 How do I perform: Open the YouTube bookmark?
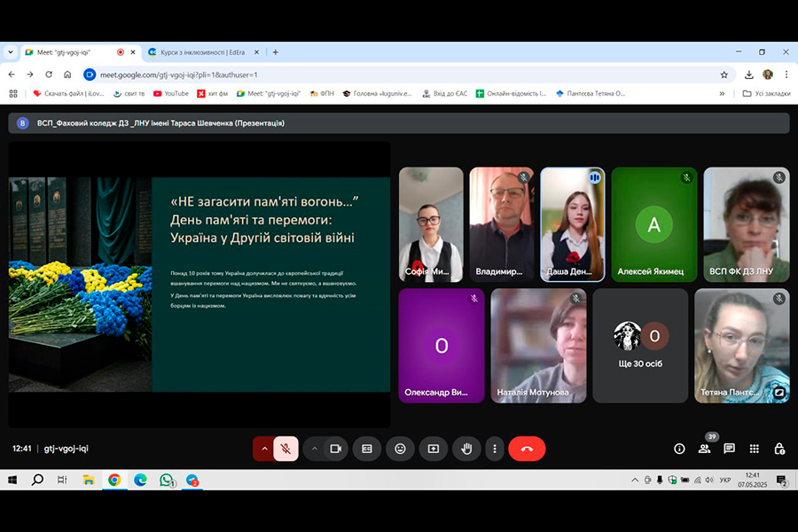[x=171, y=94]
